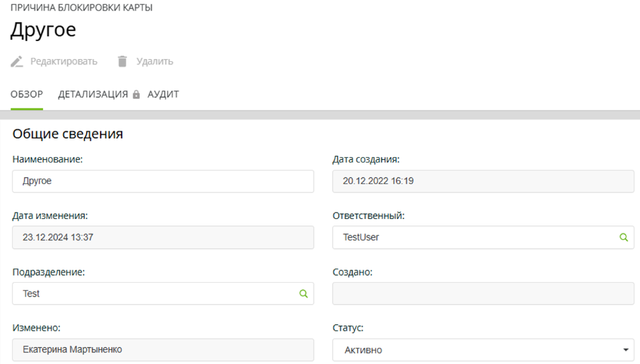The height and width of the screenshot is (364, 640).
Task: Click the trash can icon to delete
Action: 122,62
